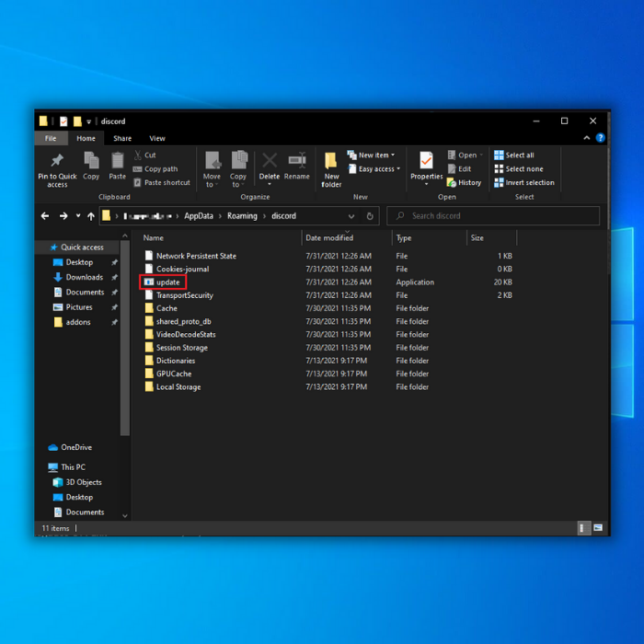Switch to the Home tab
Image resolution: width=644 pixels, height=644 pixels.
point(86,138)
